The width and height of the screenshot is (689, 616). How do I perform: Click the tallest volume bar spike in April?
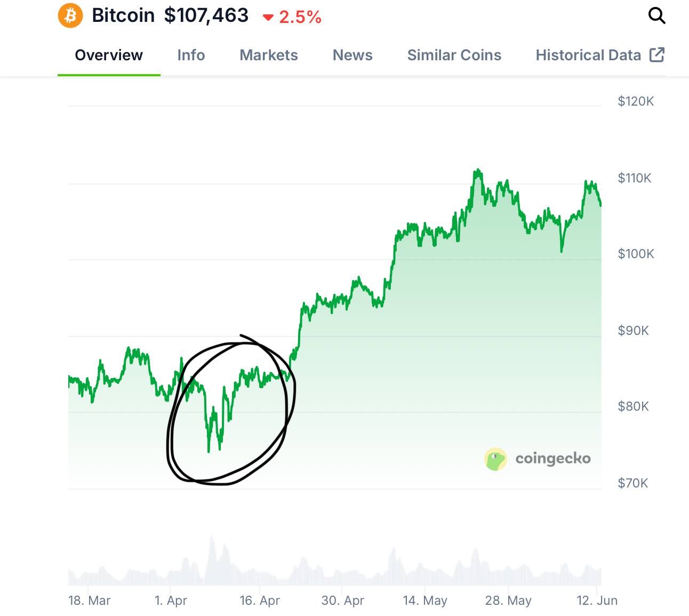click(x=212, y=538)
